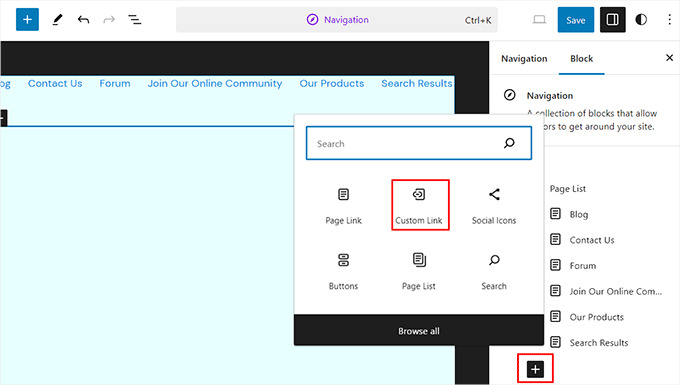Click Our Products canvas menu link

(332, 83)
